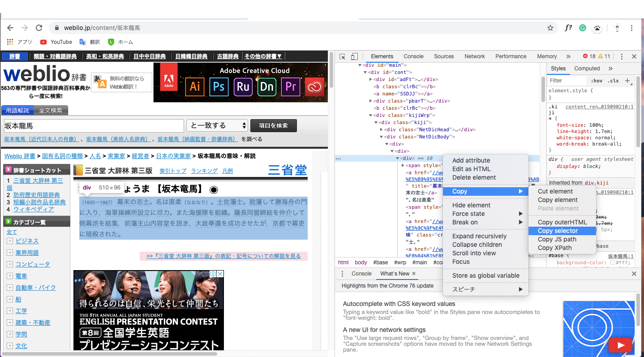Activate the DevTools inspect element picker
644x357 pixels.
[343, 56]
